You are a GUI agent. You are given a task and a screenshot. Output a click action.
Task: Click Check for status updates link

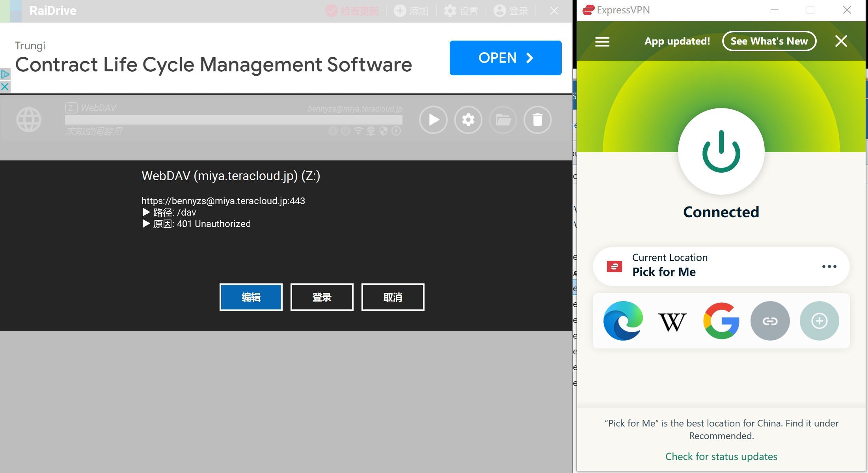[721, 456]
